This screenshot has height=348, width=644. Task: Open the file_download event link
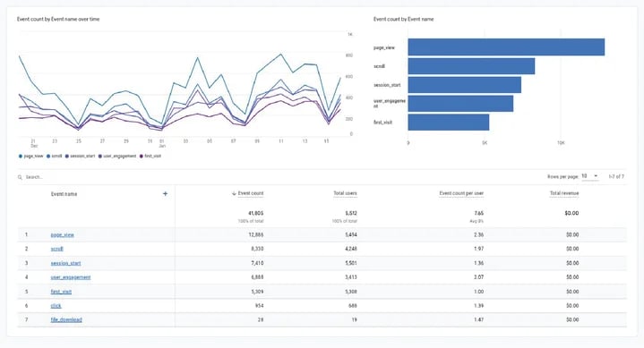tap(66, 319)
